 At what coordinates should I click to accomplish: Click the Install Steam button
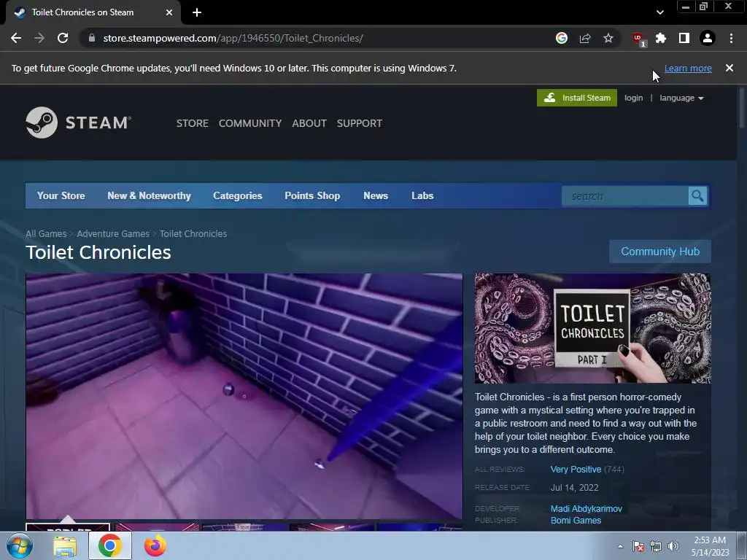tap(577, 98)
